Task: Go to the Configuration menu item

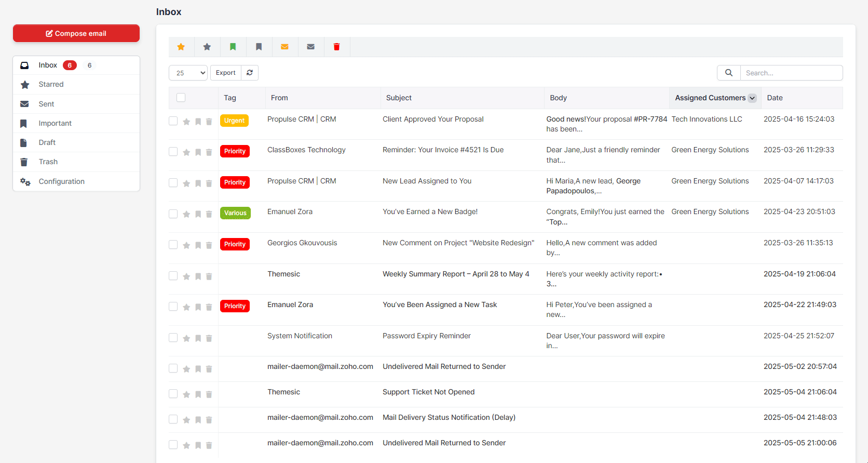Action: click(x=61, y=181)
